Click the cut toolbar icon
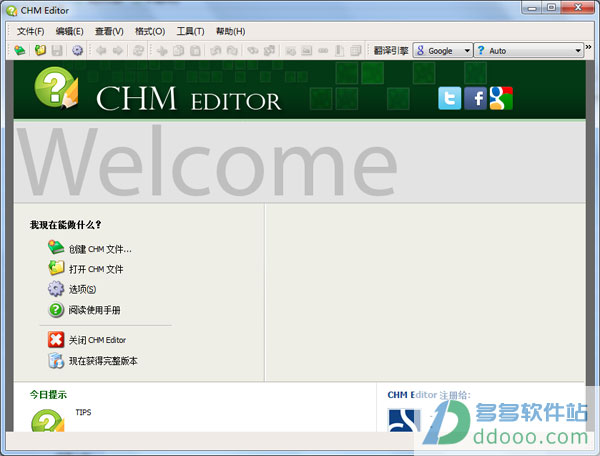Image resolution: width=600 pixels, height=456 pixels. coord(162,50)
